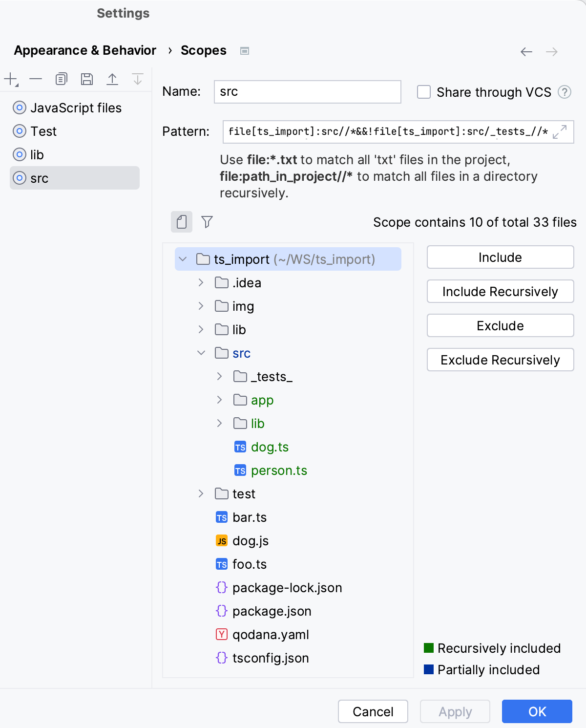
Task: Click inside the Name input field
Action: coord(307,92)
